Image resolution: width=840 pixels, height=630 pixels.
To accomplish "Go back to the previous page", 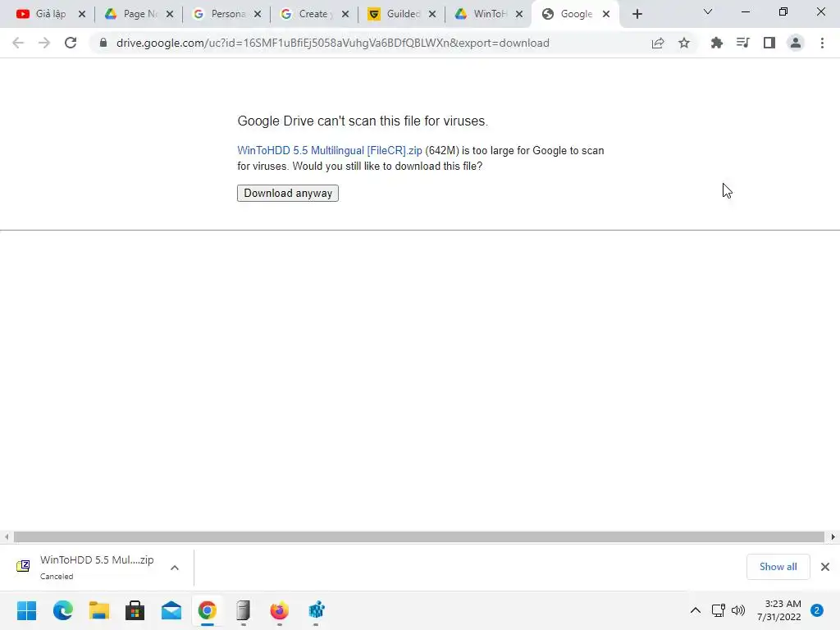I will pyautogui.click(x=18, y=43).
